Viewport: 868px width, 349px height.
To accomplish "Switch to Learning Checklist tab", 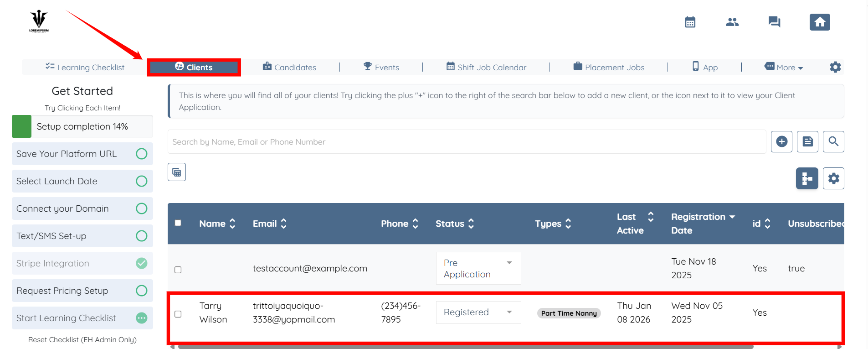I will (x=85, y=67).
